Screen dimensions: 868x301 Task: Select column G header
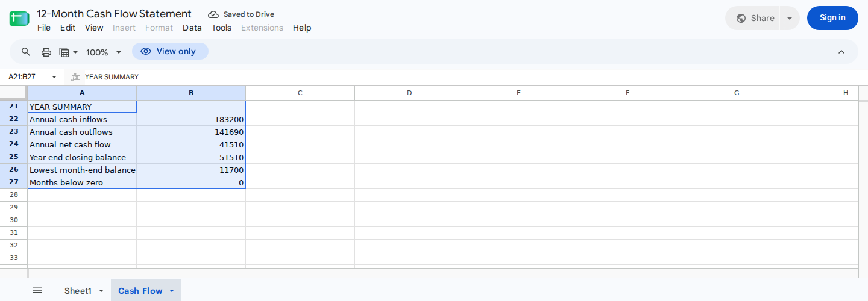(737, 93)
